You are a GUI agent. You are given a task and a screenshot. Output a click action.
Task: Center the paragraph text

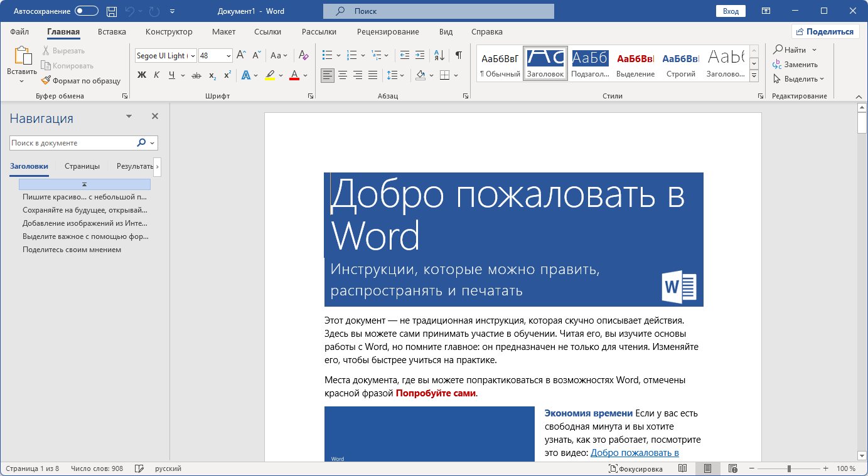pyautogui.click(x=343, y=75)
